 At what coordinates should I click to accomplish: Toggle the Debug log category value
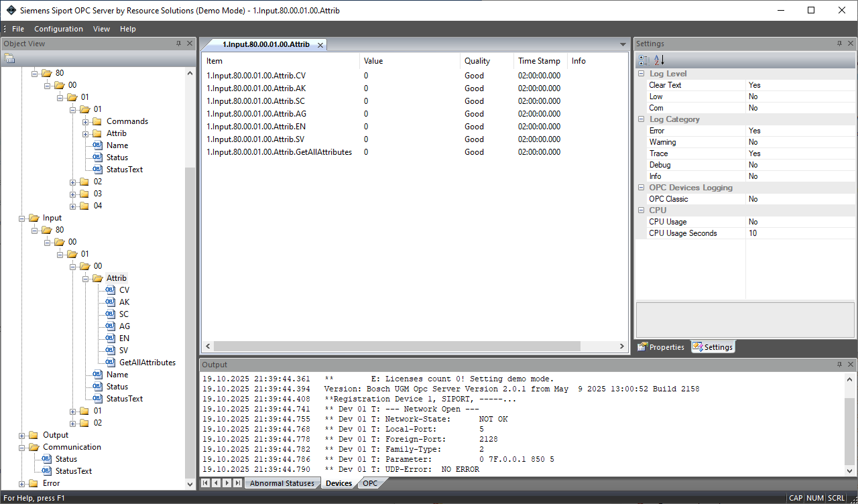[x=799, y=165]
